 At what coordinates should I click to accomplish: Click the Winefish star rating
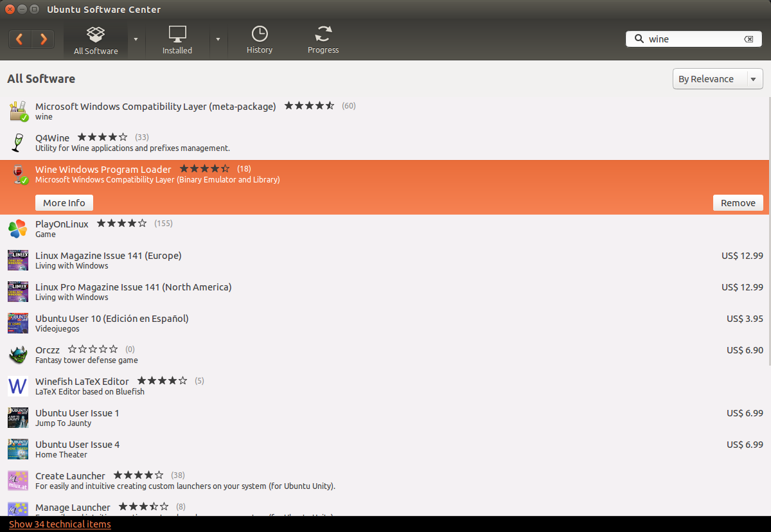163,380
